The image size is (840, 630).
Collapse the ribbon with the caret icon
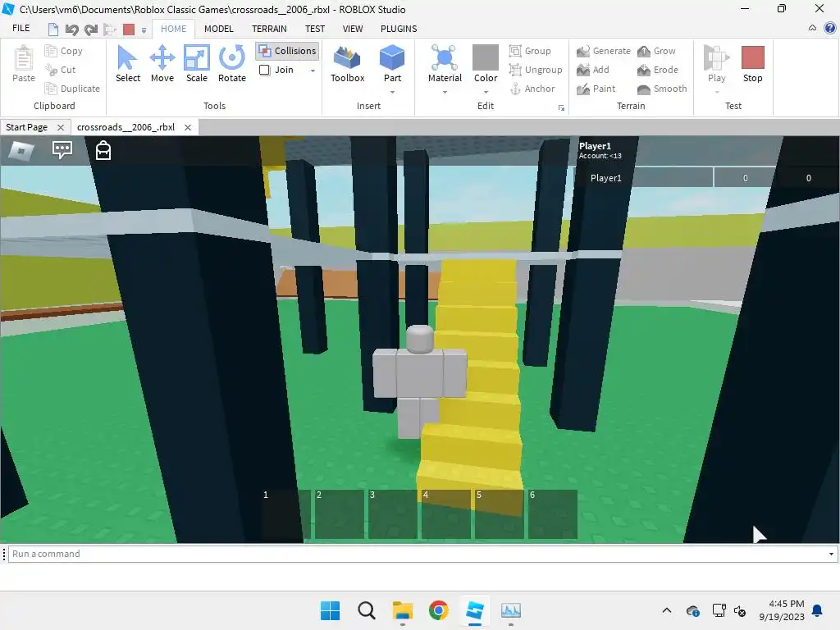point(812,28)
